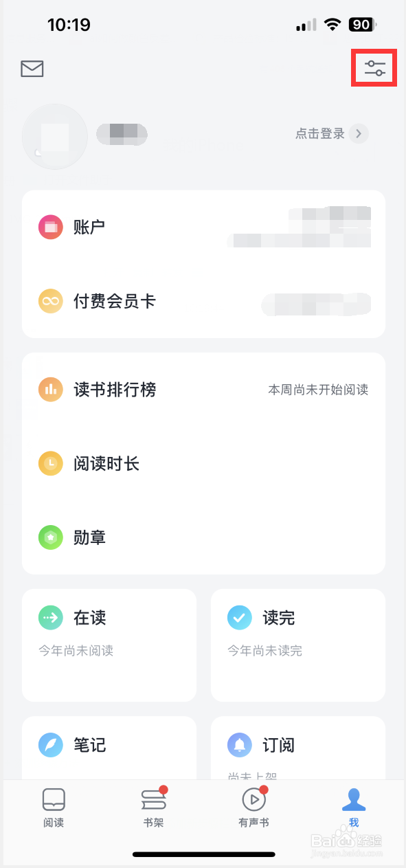View badges by tapping the 勋章 icon
Screen dimensions: 406x868
point(49,537)
